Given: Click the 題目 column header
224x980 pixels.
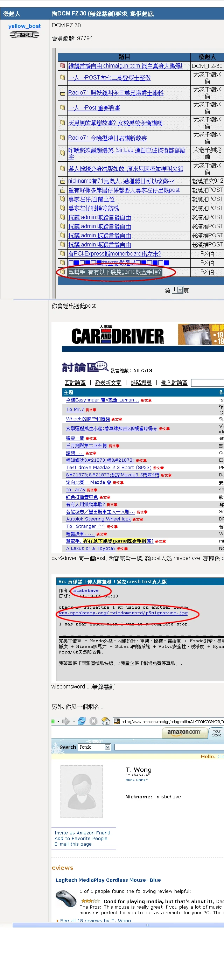Looking at the screenshot, I should (124, 57).
